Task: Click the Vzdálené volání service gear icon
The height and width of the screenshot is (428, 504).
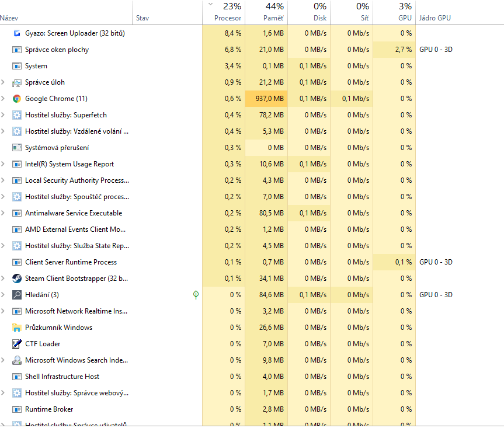Action: point(17,131)
